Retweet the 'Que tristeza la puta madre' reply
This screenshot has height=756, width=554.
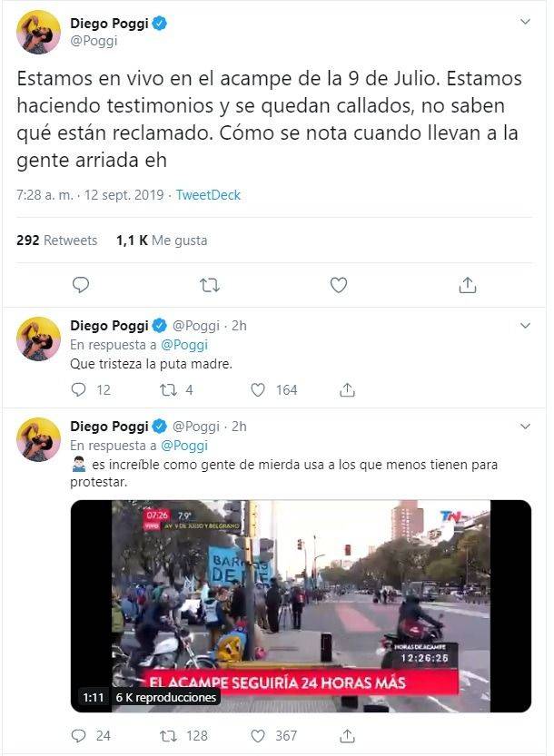click(x=168, y=389)
